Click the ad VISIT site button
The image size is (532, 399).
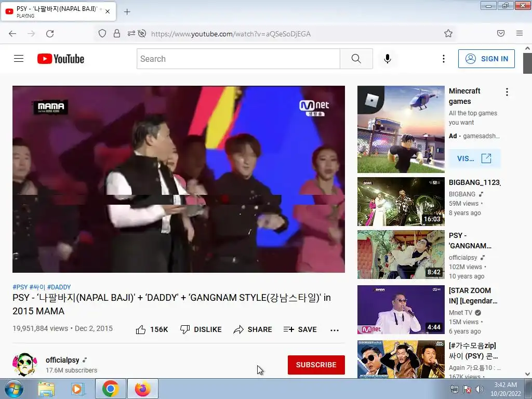coord(474,158)
